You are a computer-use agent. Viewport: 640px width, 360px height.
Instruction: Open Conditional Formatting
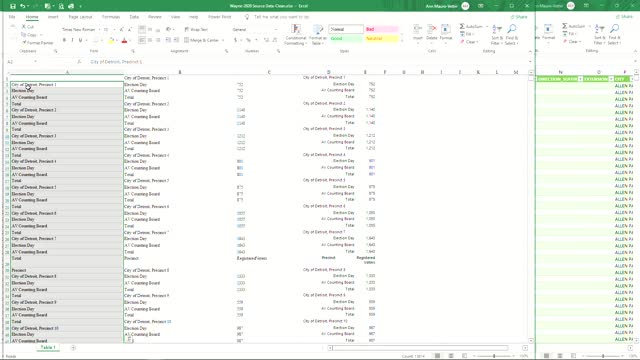[296, 35]
